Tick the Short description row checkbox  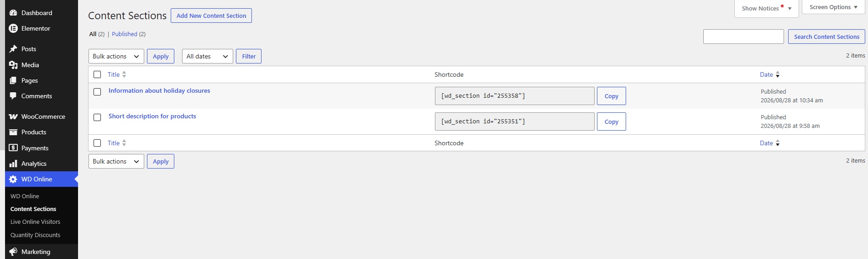[97, 117]
